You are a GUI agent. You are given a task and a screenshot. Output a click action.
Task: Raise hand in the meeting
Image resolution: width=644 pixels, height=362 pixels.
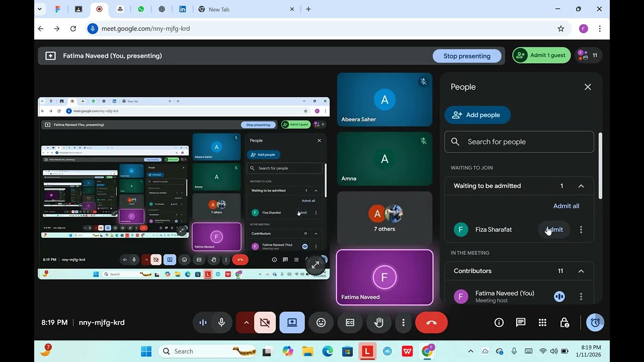tap(379, 323)
